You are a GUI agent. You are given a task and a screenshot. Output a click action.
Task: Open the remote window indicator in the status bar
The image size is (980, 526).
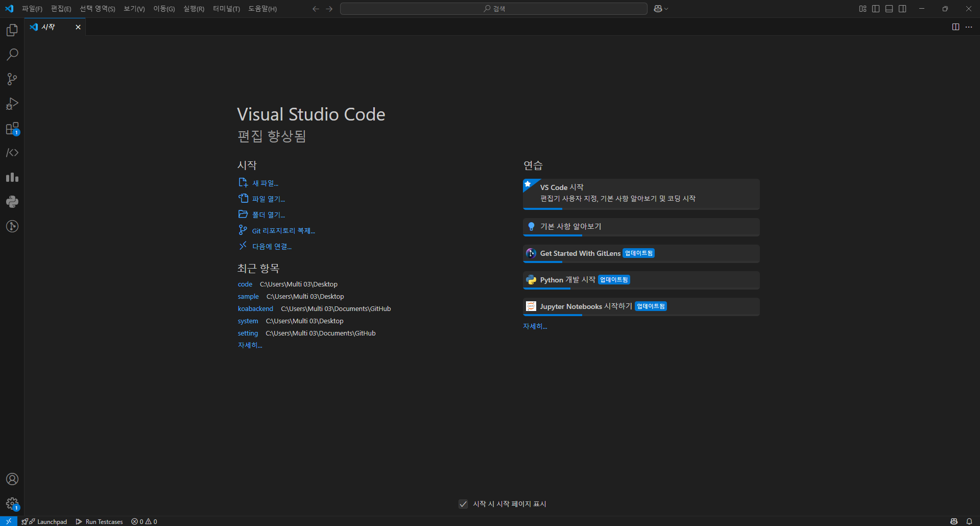[9, 521]
